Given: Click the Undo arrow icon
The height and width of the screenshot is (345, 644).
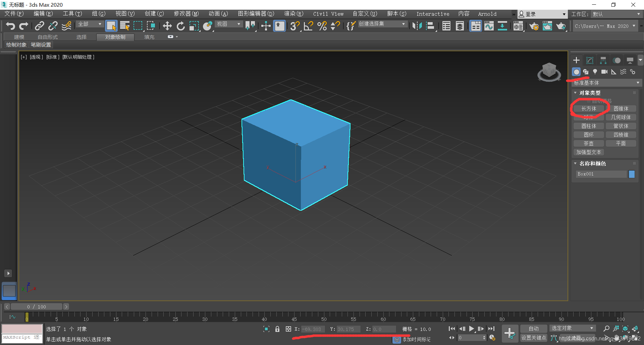Looking at the screenshot, I should 10,26.
